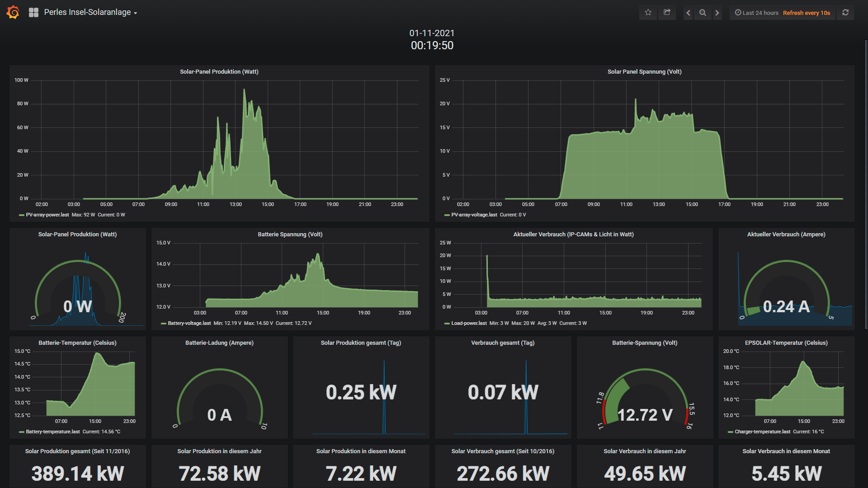Screen dimensions: 868x488
Task: Open the dashboards grid icon
Action: (33, 13)
